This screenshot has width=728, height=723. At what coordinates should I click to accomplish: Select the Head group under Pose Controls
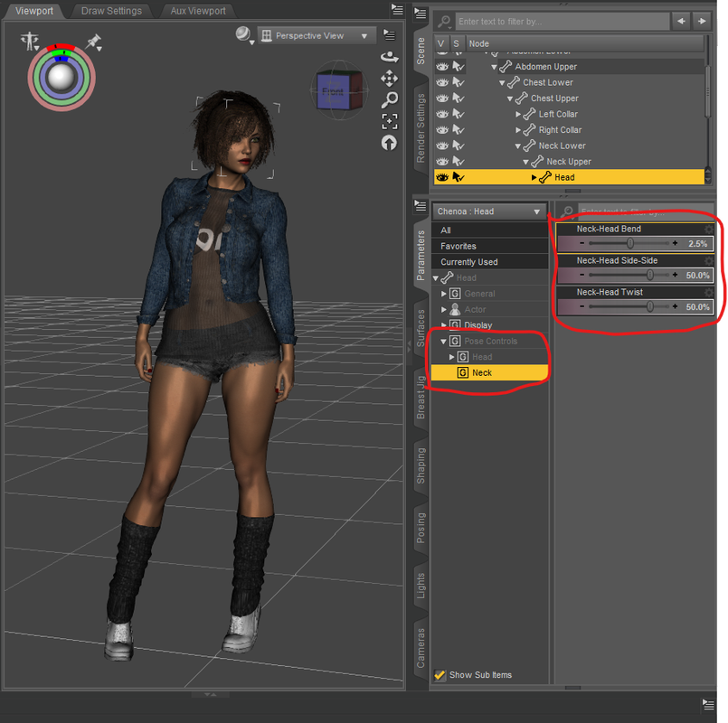482,357
